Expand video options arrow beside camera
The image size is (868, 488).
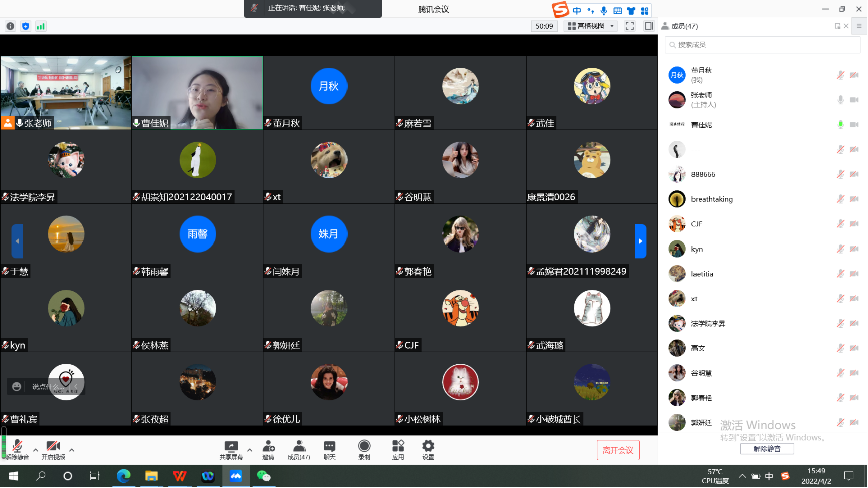point(72,450)
